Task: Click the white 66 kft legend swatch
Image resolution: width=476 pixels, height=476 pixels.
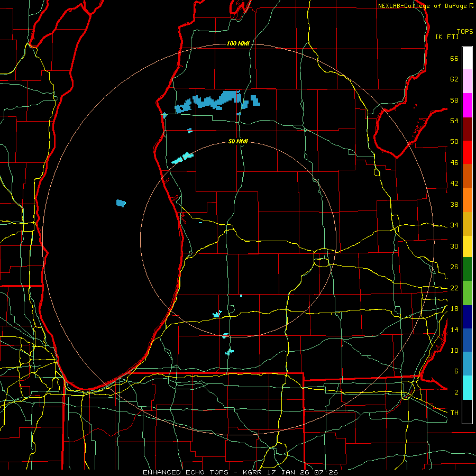Action: click(467, 58)
